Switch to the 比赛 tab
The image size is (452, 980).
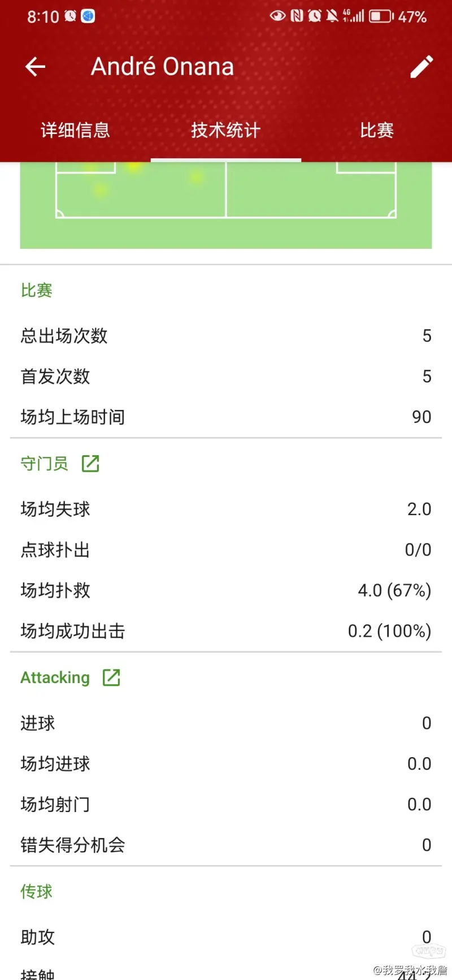[377, 131]
